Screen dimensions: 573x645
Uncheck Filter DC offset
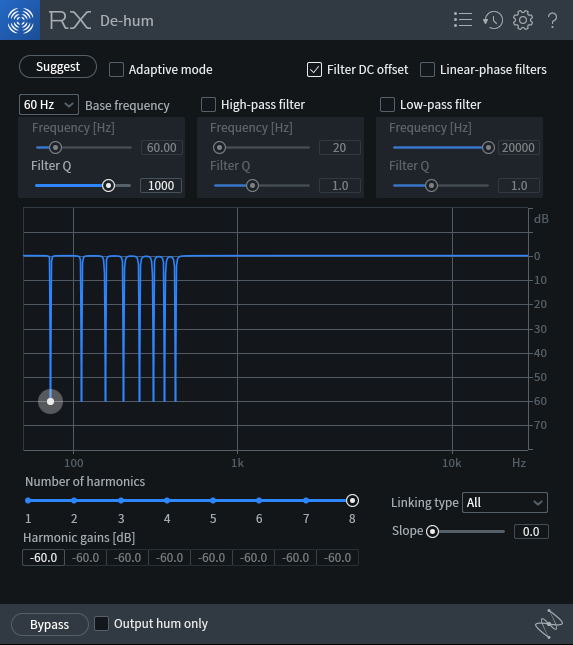(314, 70)
